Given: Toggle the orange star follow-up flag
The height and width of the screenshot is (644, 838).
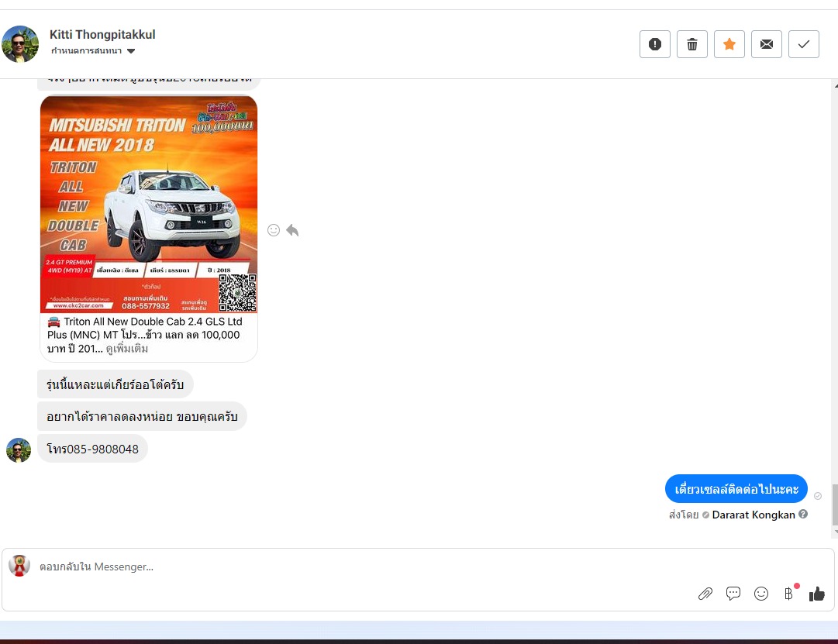Looking at the screenshot, I should [x=729, y=44].
